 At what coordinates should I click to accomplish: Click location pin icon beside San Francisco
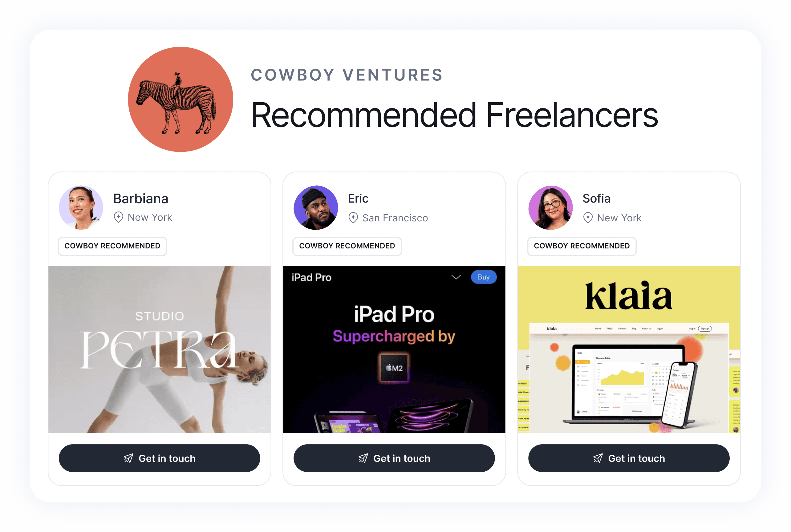353,217
